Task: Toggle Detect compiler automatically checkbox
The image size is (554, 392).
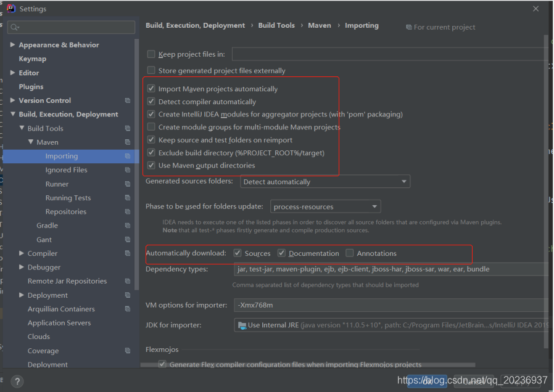Action: [x=151, y=102]
